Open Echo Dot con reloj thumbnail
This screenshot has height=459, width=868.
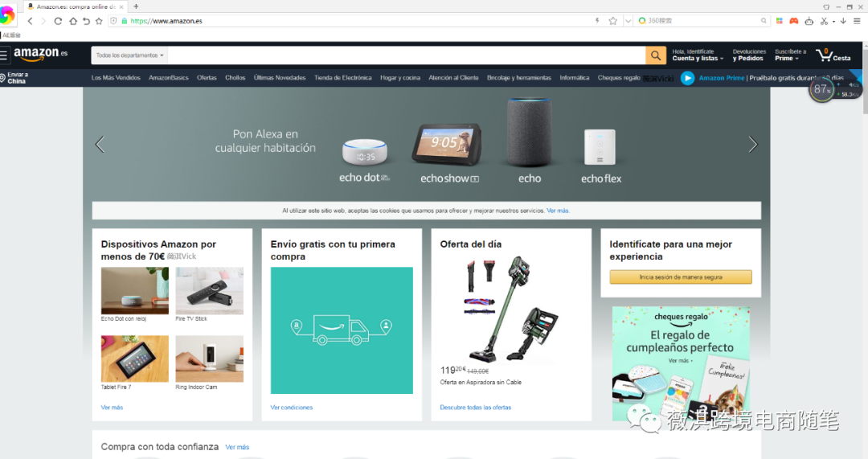click(x=134, y=291)
